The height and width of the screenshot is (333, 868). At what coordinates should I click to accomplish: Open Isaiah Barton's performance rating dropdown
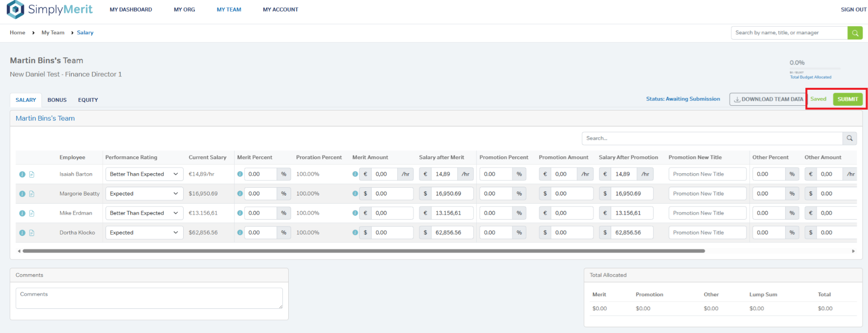144,174
